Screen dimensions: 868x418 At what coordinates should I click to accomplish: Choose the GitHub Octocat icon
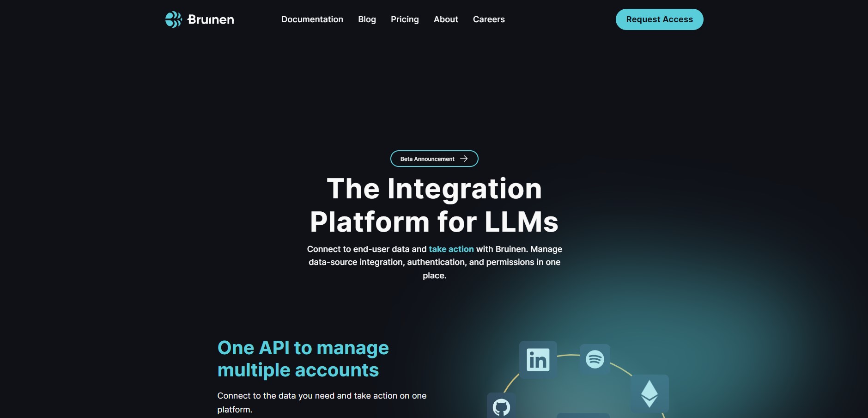pos(501,406)
